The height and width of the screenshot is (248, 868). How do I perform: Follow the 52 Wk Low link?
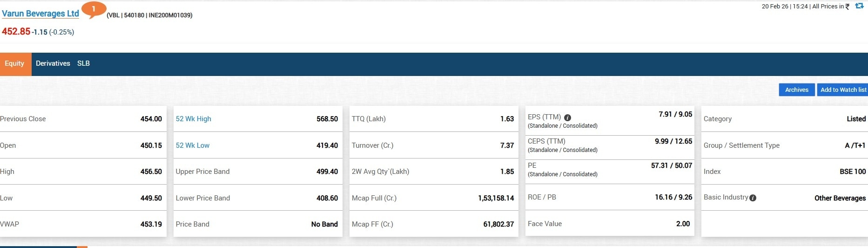click(x=192, y=145)
